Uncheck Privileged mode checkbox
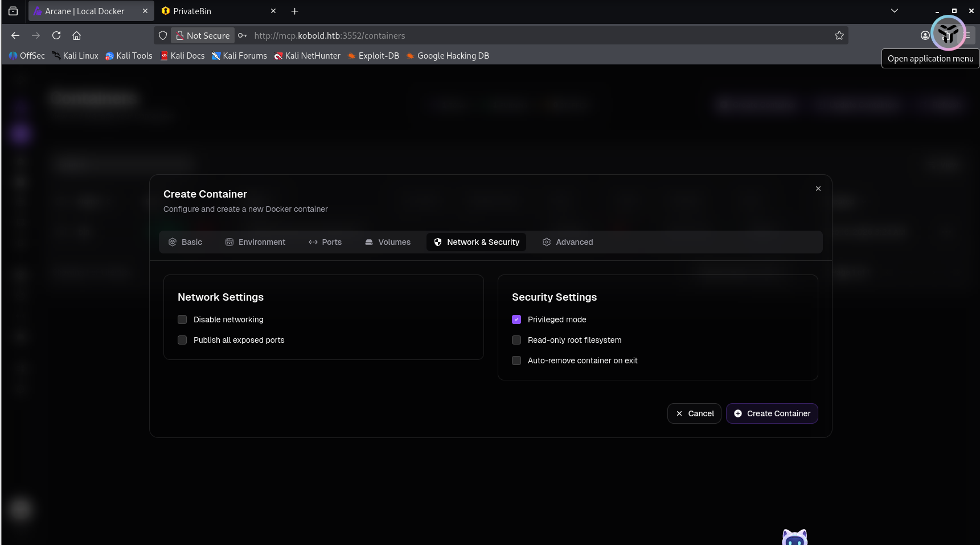This screenshot has height=545, width=980. tap(516, 319)
